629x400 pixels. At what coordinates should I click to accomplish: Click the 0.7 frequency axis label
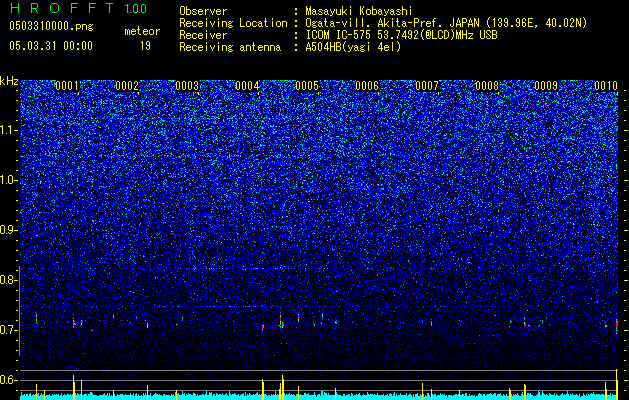tap(9, 330)
